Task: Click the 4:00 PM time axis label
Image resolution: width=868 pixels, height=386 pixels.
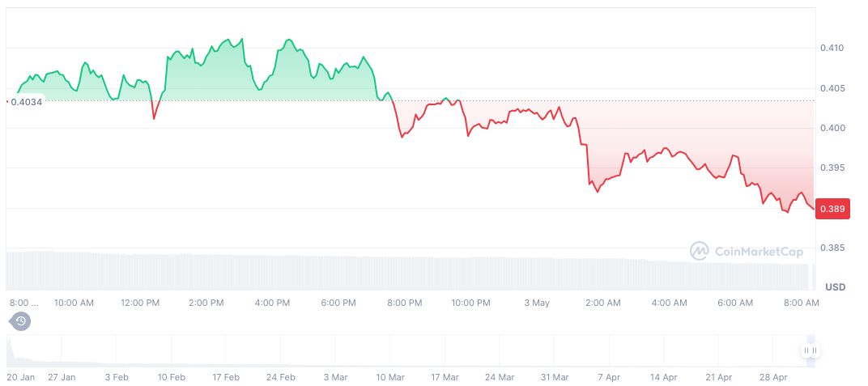Action: tap(272, 303)
